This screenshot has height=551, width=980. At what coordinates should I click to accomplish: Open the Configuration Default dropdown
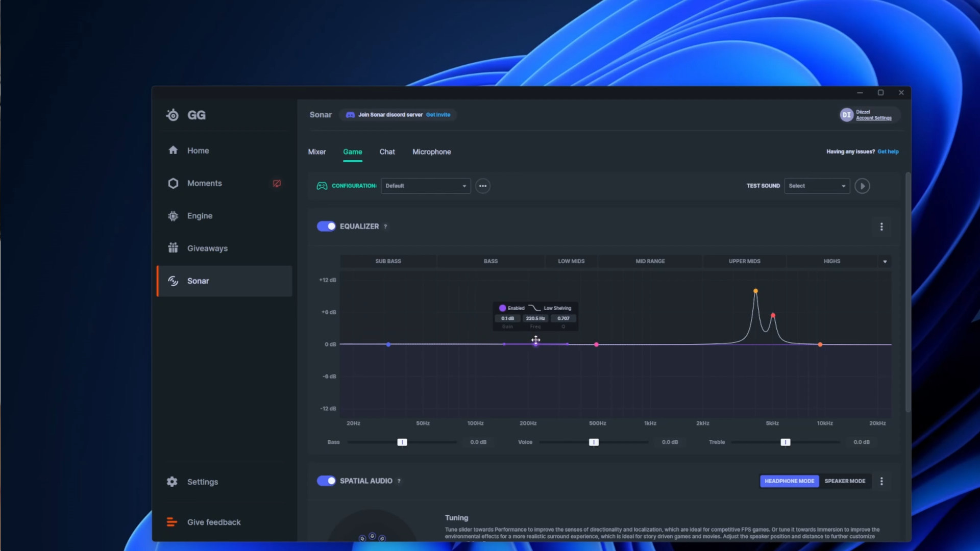click(426, 186)
